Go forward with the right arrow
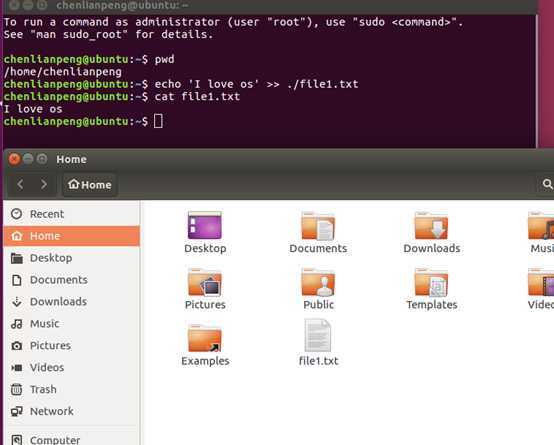554x445 pixels. click(x=44, y=184)
